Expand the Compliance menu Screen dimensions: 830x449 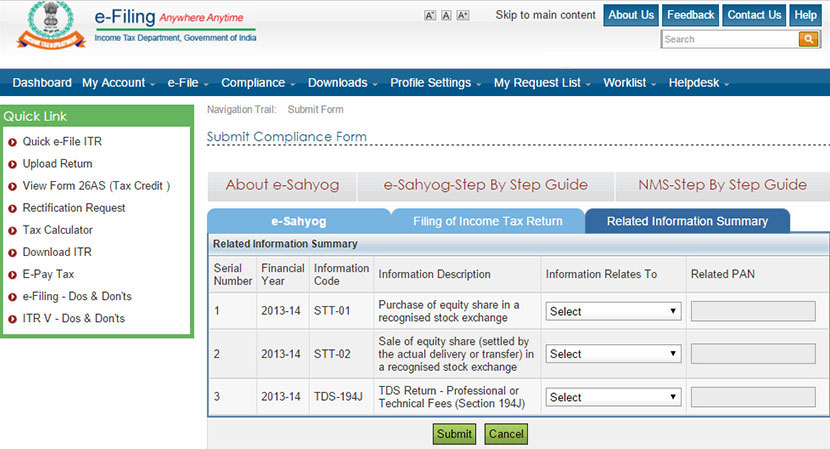[258, 83]
